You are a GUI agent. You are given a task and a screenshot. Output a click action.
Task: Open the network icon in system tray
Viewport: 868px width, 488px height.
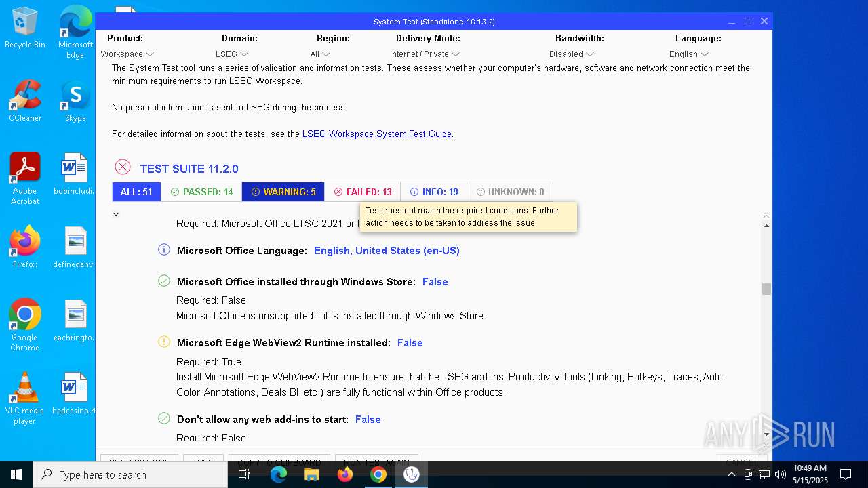point(764,474)
